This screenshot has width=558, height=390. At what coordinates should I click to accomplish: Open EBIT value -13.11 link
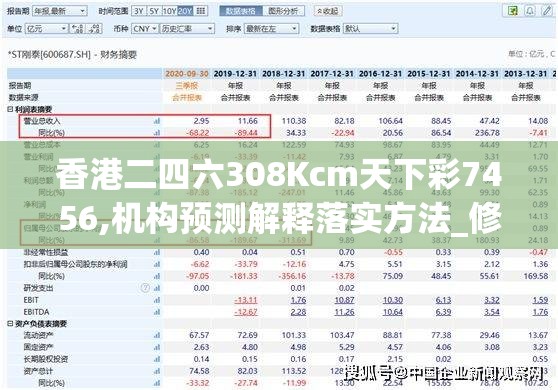(246, 300)
